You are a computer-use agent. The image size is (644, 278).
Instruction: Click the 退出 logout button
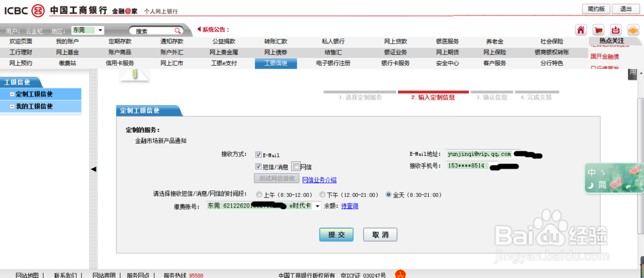tap(626, 8)
